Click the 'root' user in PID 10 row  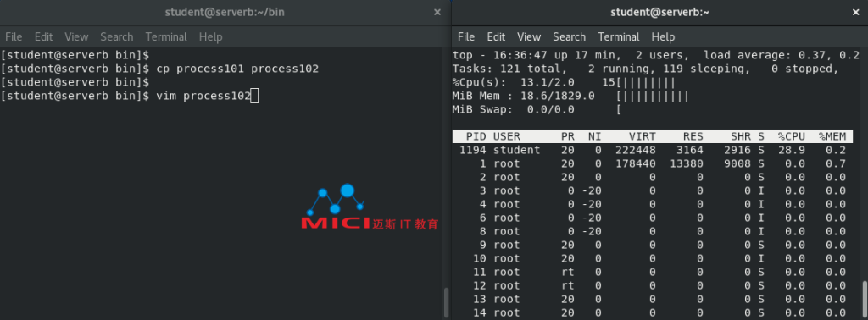[507, 258]
